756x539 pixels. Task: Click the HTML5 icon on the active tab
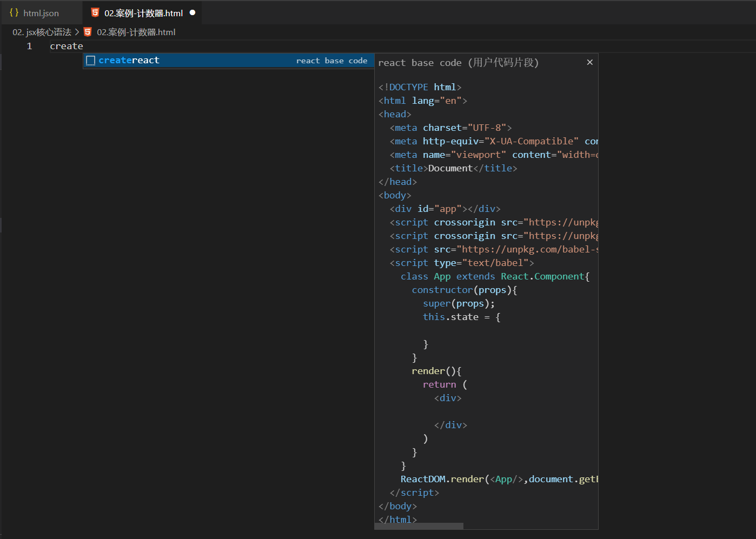click(x=95, y=12)
